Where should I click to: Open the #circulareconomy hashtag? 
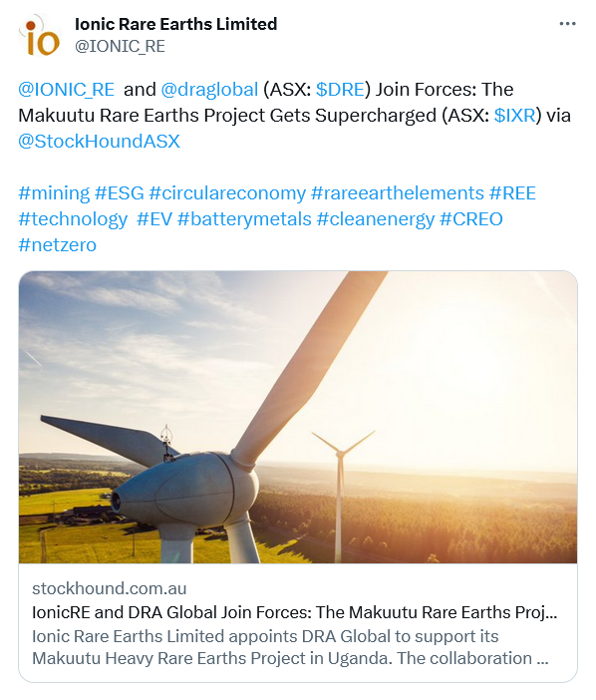click(227, 193)
